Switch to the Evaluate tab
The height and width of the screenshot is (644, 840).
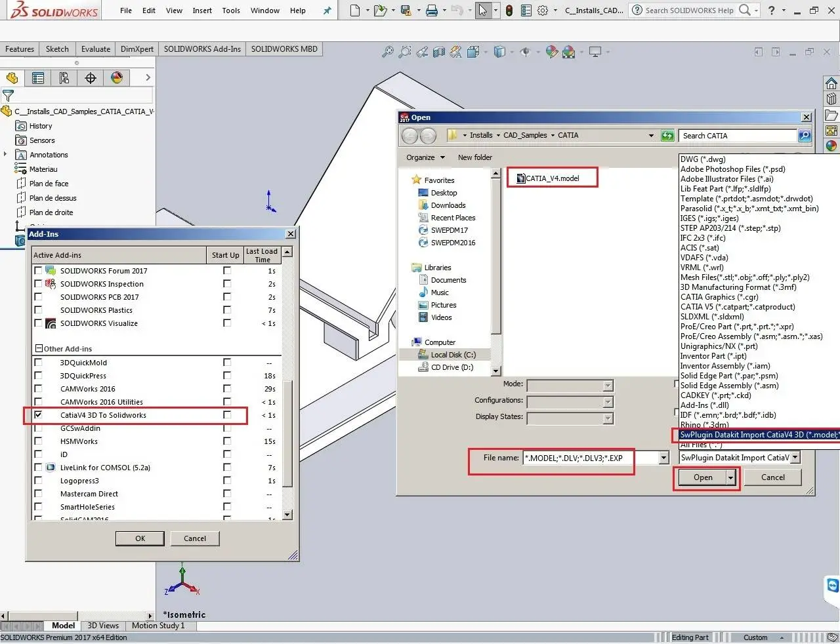point(96,49)
